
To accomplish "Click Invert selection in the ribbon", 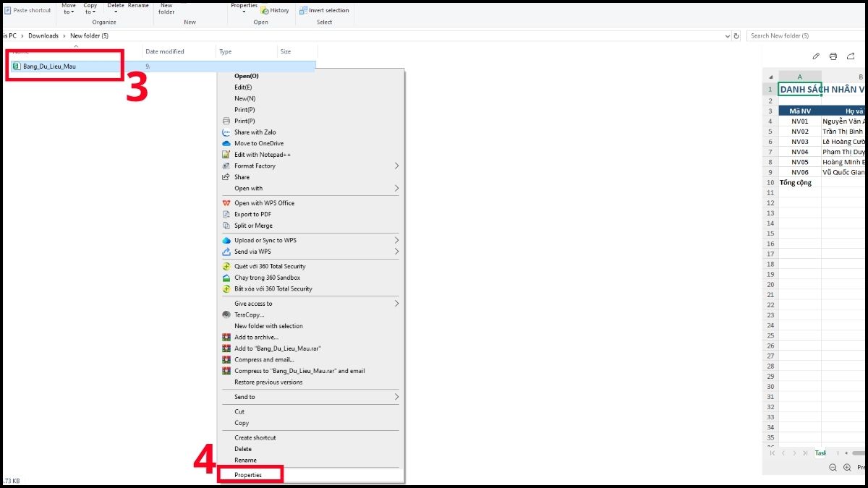I will 324,10.
